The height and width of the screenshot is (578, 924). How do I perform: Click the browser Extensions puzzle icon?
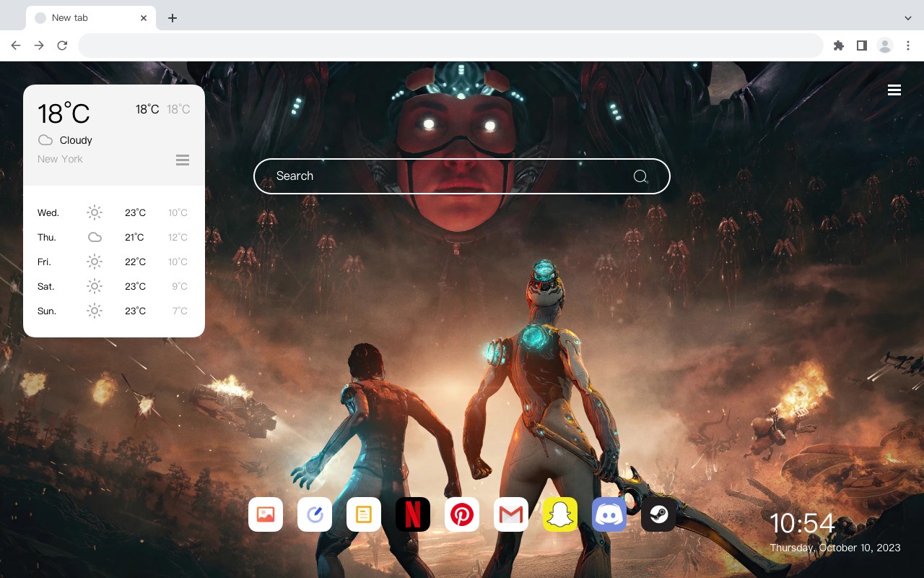[x=838, y=46]
